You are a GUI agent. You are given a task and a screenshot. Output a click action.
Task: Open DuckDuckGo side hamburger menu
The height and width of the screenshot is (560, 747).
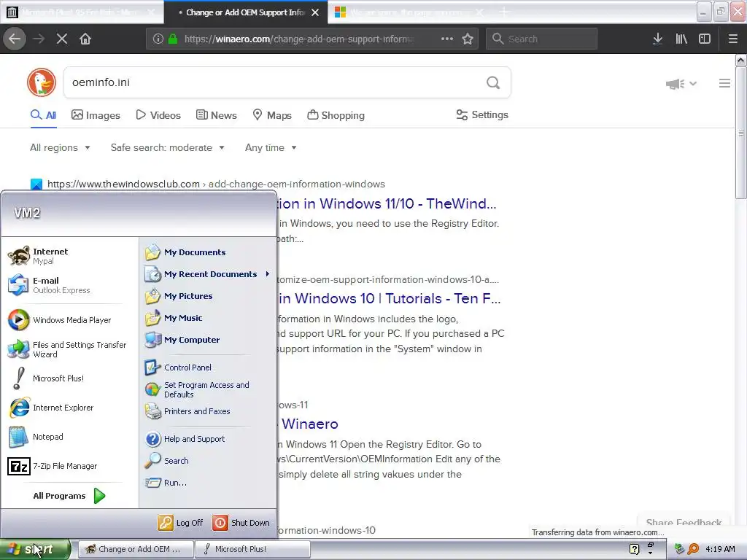(724, 83)
